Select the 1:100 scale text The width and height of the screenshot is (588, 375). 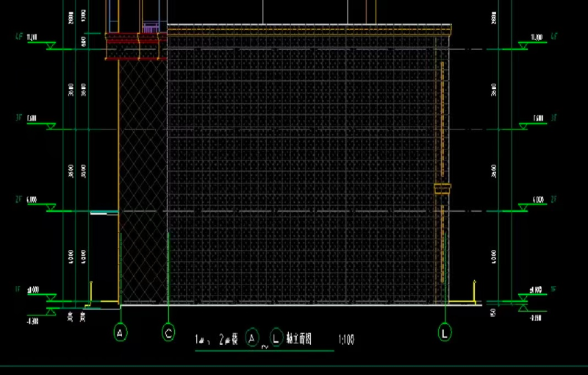click(x=347, y=340)
